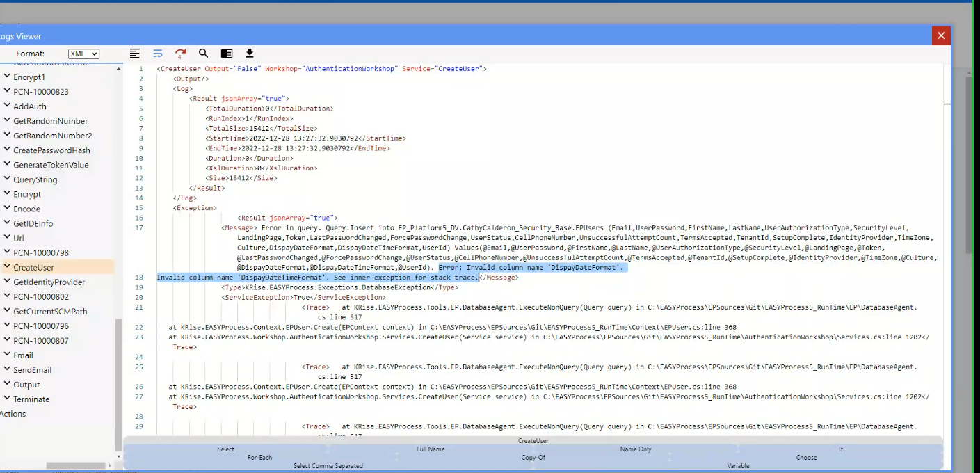
Task: Click the opening Exception tag line
Action: [195, 208]
